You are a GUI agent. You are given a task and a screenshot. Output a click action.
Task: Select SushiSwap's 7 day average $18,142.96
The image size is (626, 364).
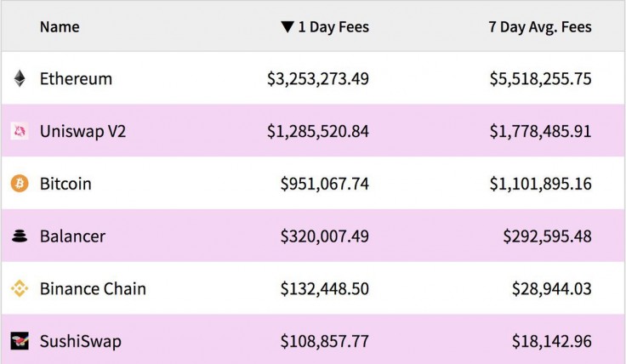[551, 342]
